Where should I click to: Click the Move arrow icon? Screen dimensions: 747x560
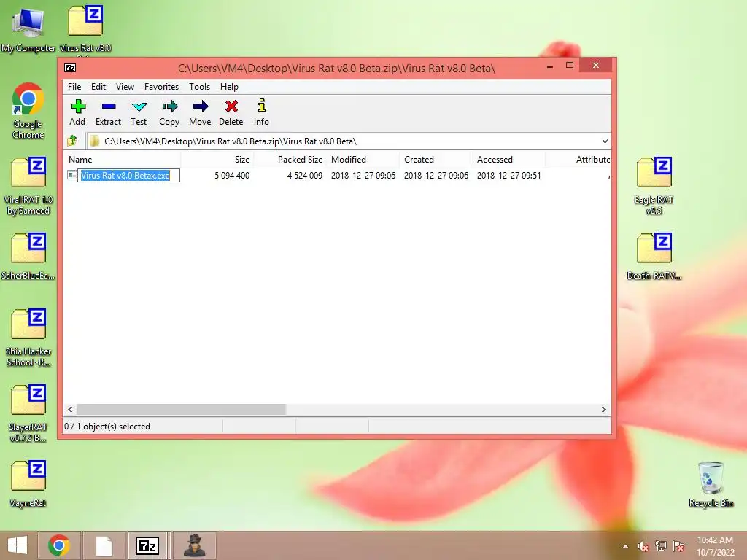(201, 106)
